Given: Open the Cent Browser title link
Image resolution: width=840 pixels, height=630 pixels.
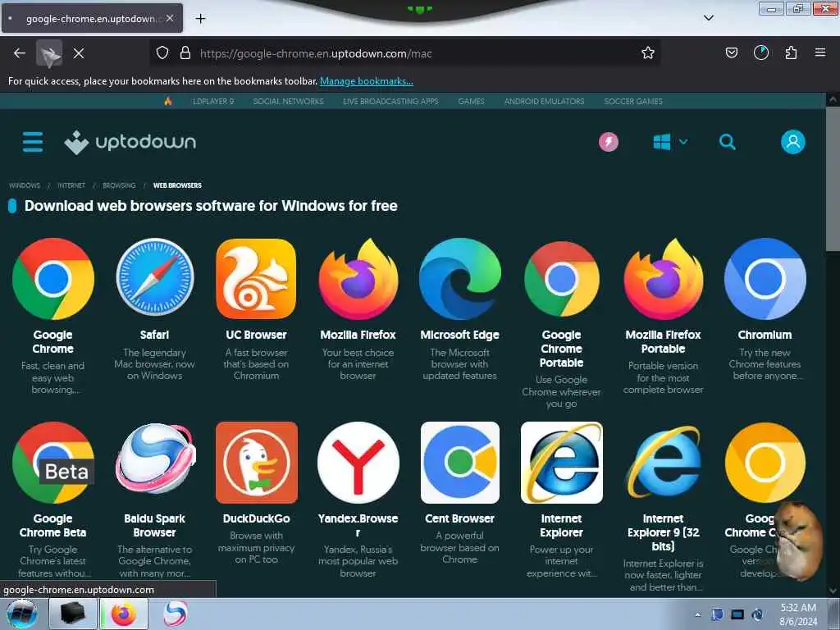Looking at the screenshot, I should (459, 518).
